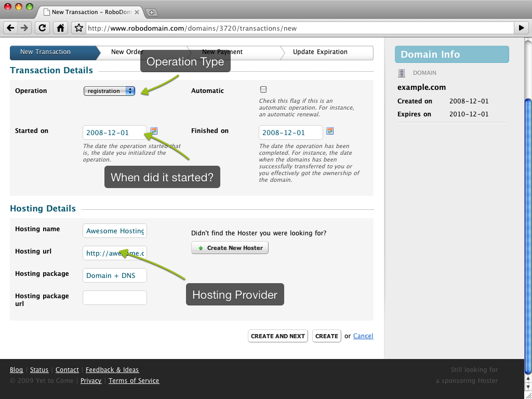The height and width of the screenshot is (399, 532).
Task: Click the blue vertical scrollbar thumb
Action: (x=528, y=236)
